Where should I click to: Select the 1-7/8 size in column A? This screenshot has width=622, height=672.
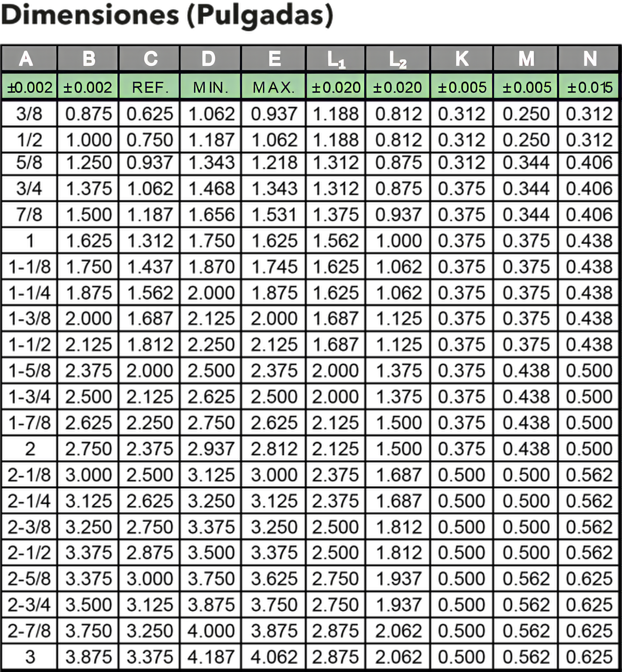(29, 423)
